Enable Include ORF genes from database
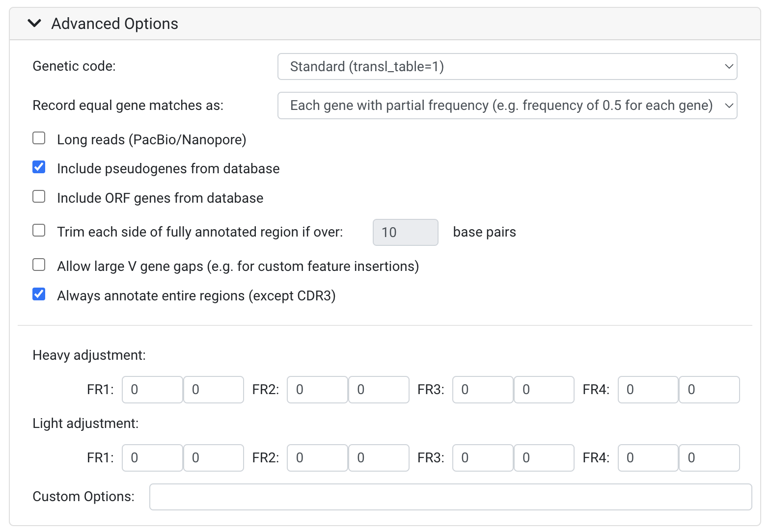 click(x=39, y=197)
